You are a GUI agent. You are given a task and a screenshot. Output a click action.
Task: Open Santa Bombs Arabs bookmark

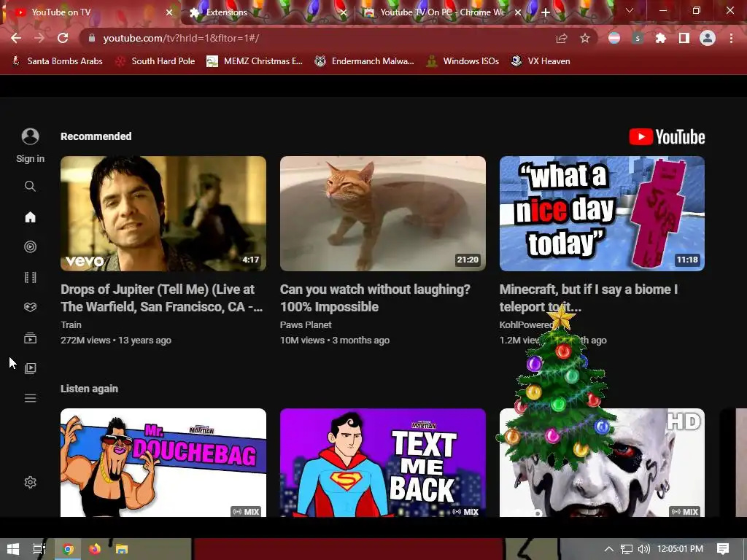(x=57, y=61)
